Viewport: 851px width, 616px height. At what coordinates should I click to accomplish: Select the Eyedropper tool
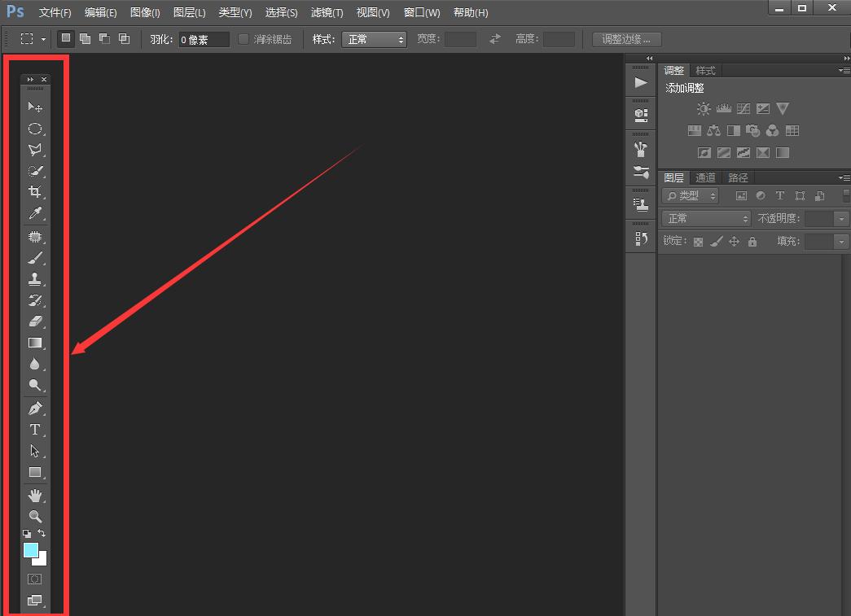point(35,213)
